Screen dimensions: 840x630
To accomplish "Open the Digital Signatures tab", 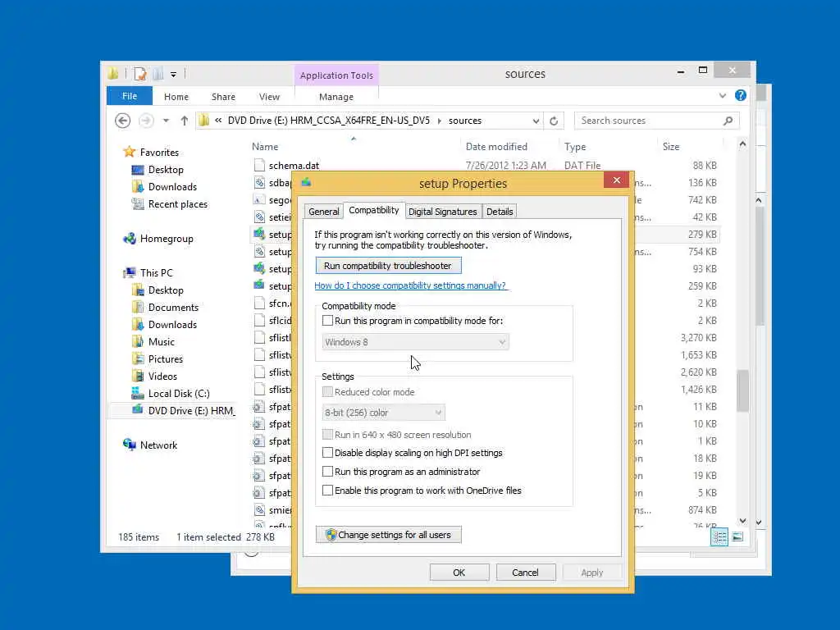I will point(442,212).
